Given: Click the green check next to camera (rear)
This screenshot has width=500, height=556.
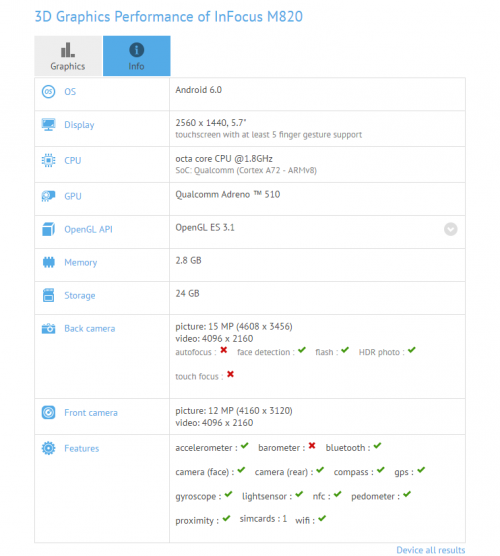Looking at the screenshot, I should tap(320, 470).
